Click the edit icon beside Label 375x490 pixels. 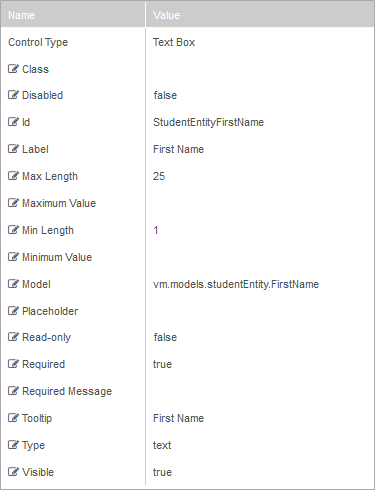tap(13, 149)
